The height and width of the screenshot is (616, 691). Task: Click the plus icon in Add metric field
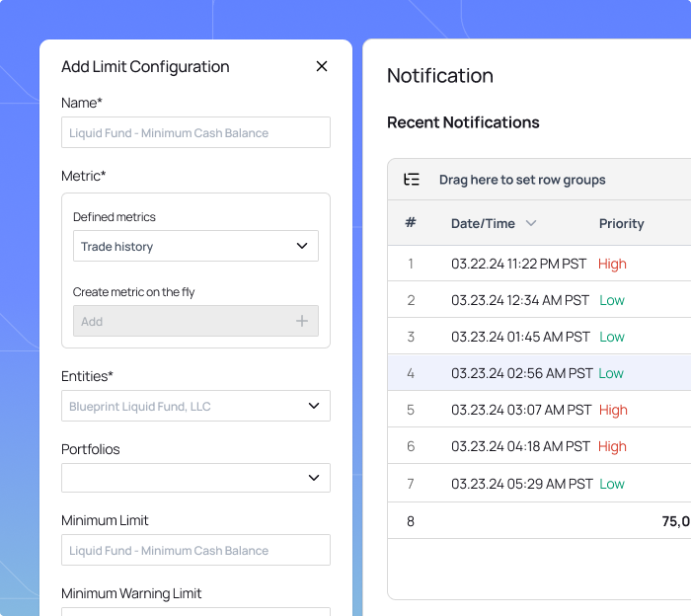click(302, 321)
